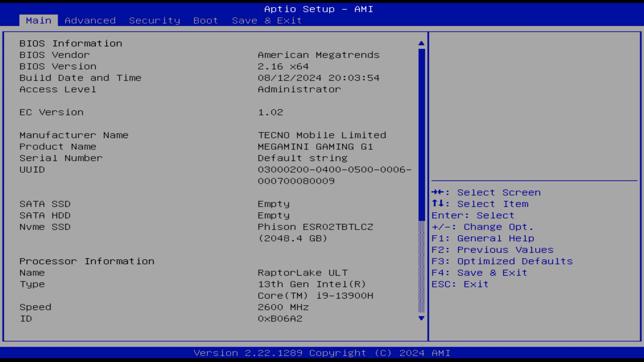
Task: Click the BIOS Version 2.16 x64 value
Action: (283, 66)
